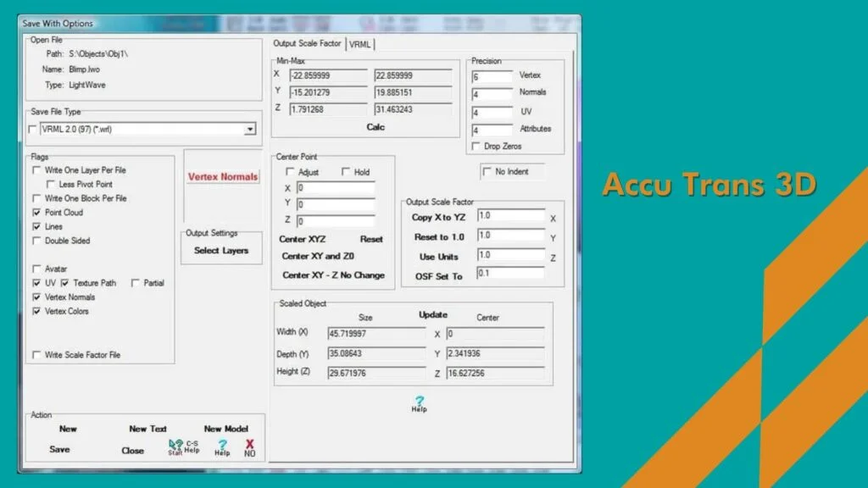
Task: Enable Write One Block Per File
Action: point(36,198)
